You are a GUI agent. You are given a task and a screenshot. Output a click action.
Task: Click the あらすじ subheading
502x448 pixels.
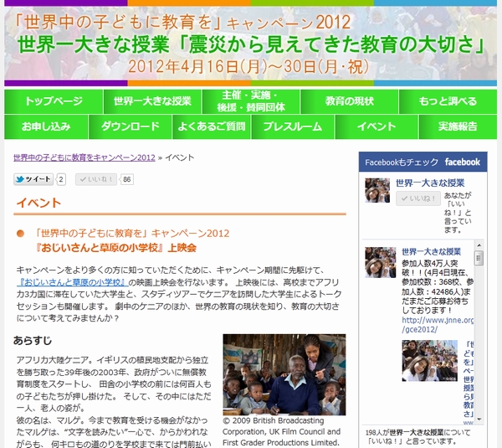[x=33, y=340]
